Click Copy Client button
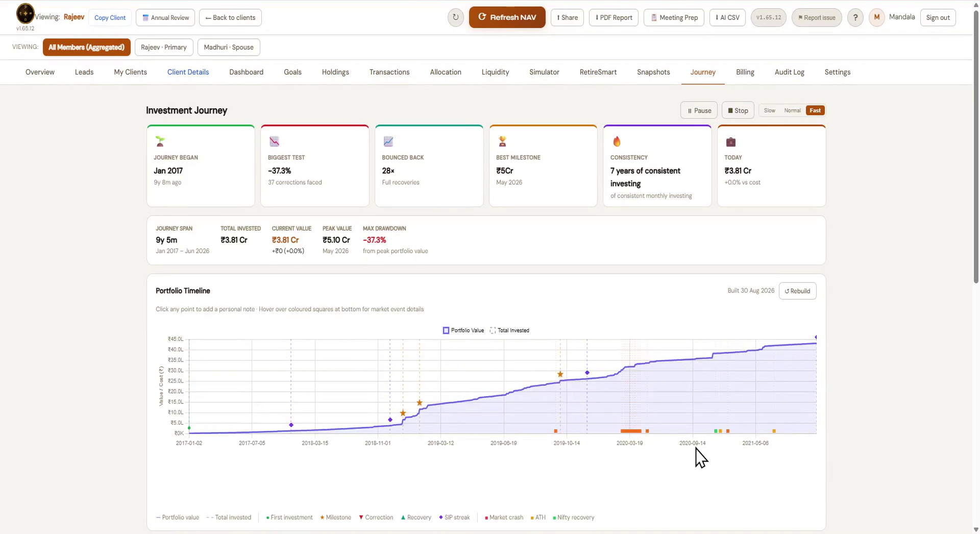This screenshot has width=980, height=534. click(x=110, y=17)
